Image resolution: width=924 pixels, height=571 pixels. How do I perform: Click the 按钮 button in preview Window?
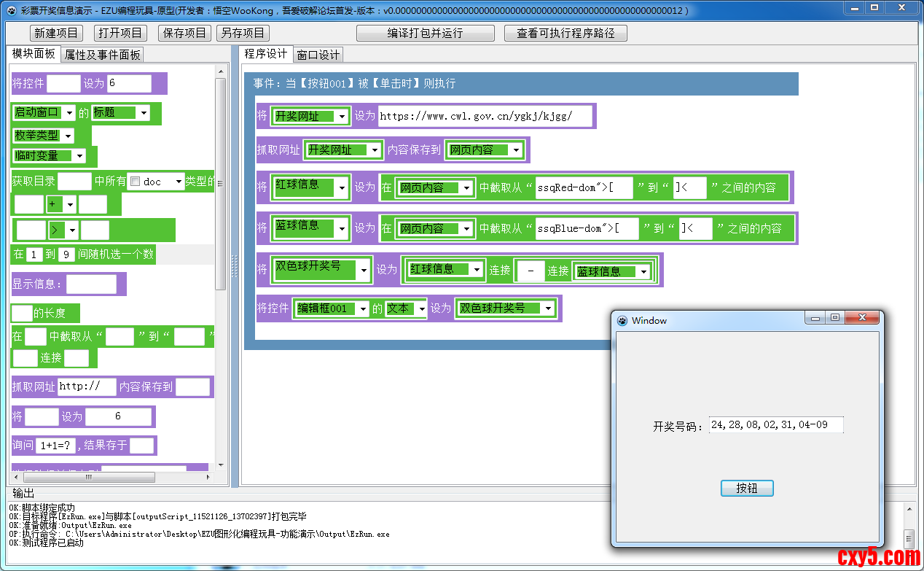click(x=746, y=488)
